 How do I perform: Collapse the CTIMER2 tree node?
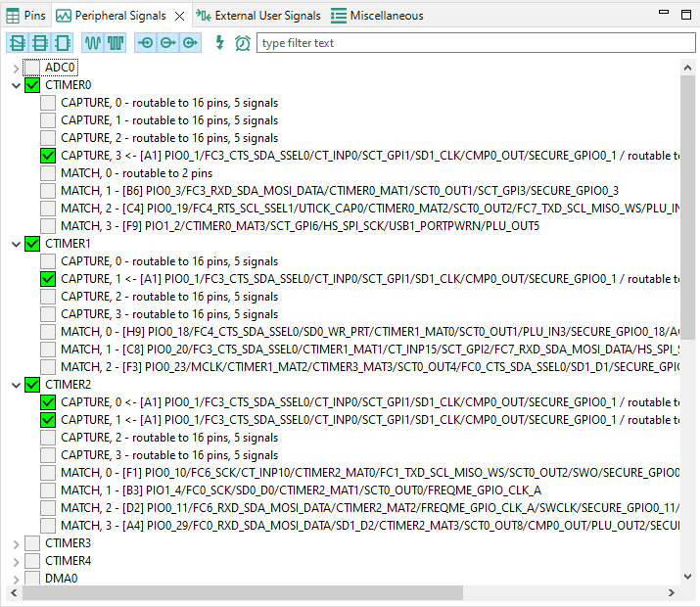(16, 385)
